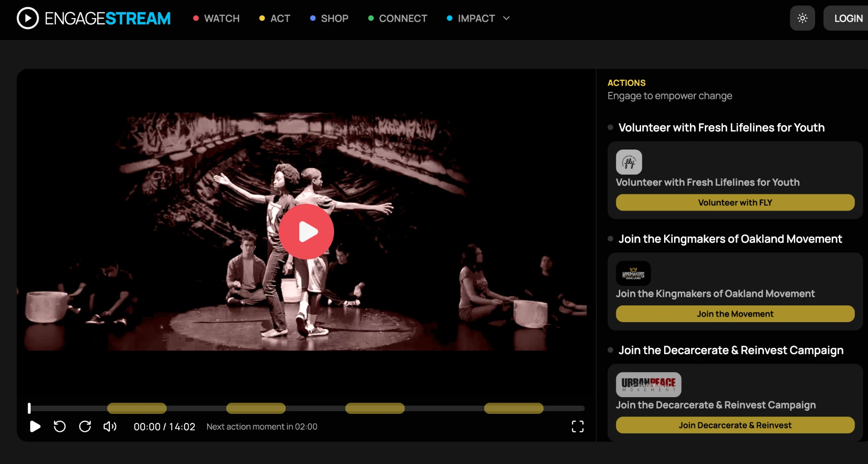Click the big red play button on video
Image resolution: width=868 pixels, height=464 pixels.
point(307,231)
